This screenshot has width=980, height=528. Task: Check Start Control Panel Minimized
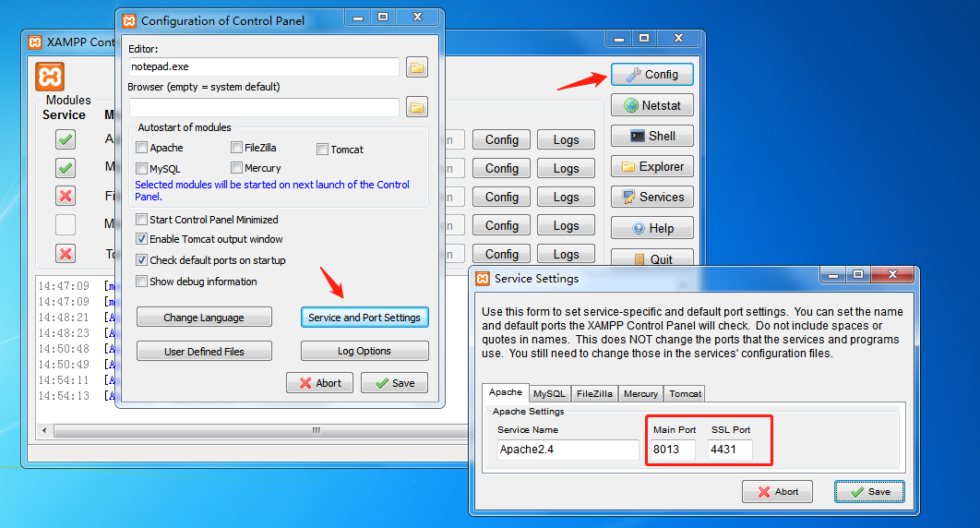[x=142, y=220]
